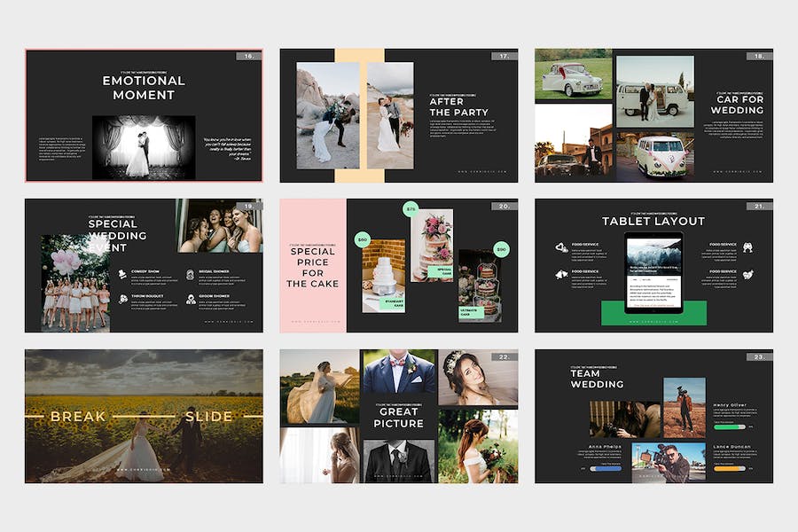The width and height of the screenshot is (798, 532).
Task: Select the bride dipping photo beside rocks
Action: [x=328, y=115]
